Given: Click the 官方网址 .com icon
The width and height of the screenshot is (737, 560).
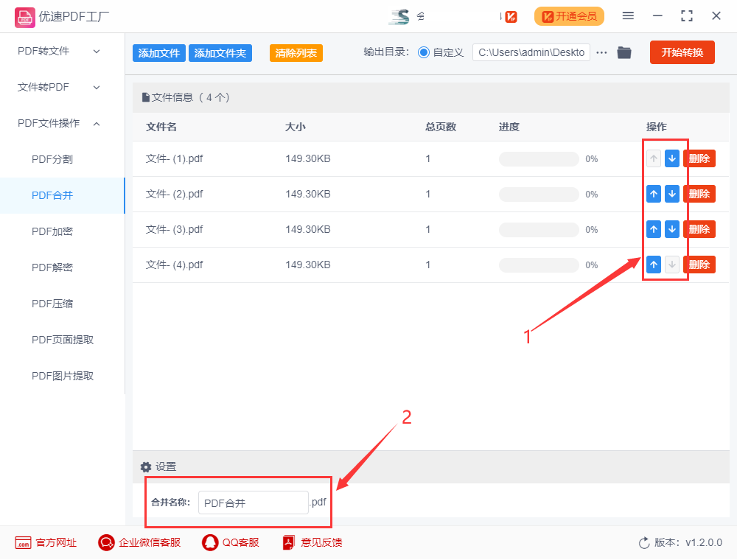Looking at the screenshot, I should coord(23,542).
